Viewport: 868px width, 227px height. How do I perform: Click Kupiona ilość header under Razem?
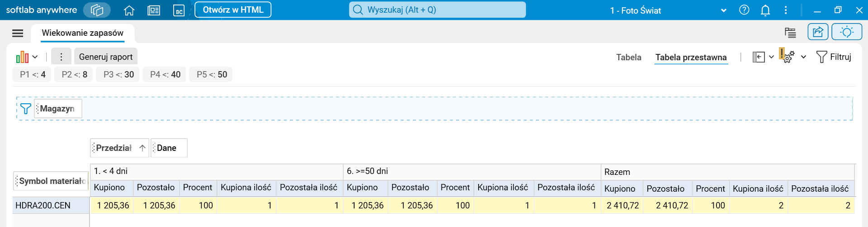(x=759, y=188)
